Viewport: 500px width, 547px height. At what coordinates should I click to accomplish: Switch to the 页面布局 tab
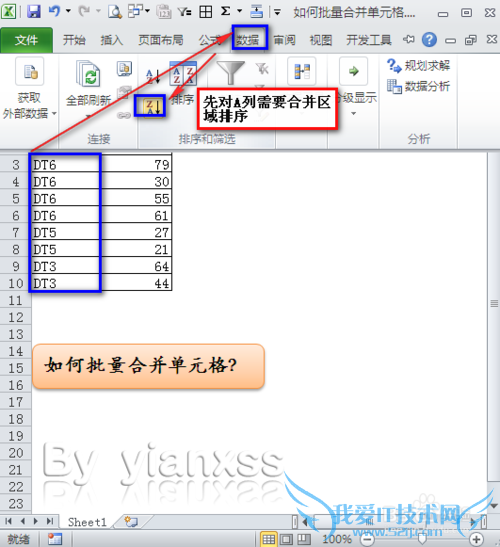click(161, 40)
